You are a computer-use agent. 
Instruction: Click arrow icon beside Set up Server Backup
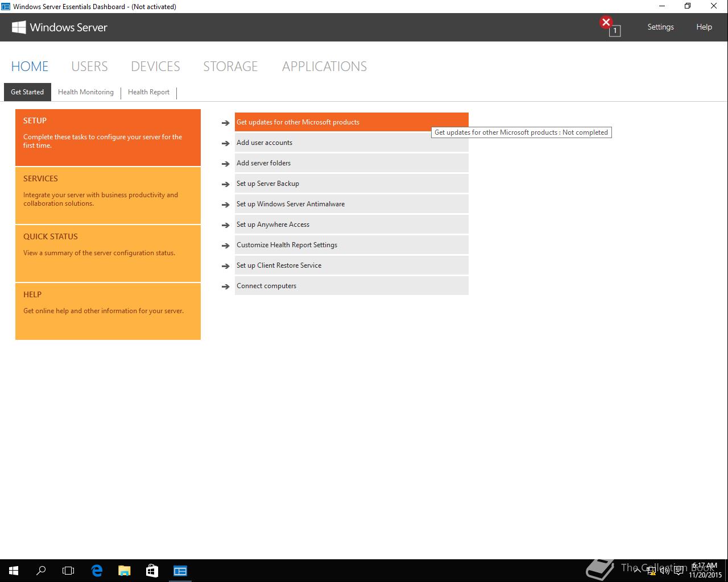pyautogui.click(x=226, y=184)
